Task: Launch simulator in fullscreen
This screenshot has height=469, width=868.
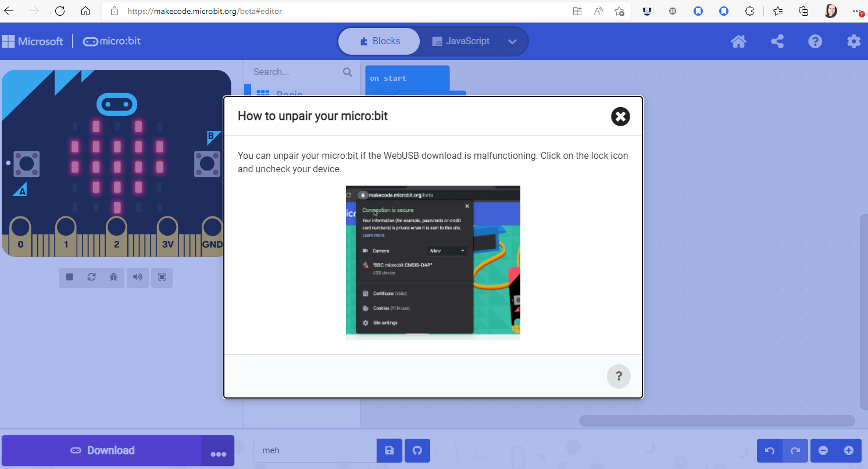Action: click(x=162, y=278)
